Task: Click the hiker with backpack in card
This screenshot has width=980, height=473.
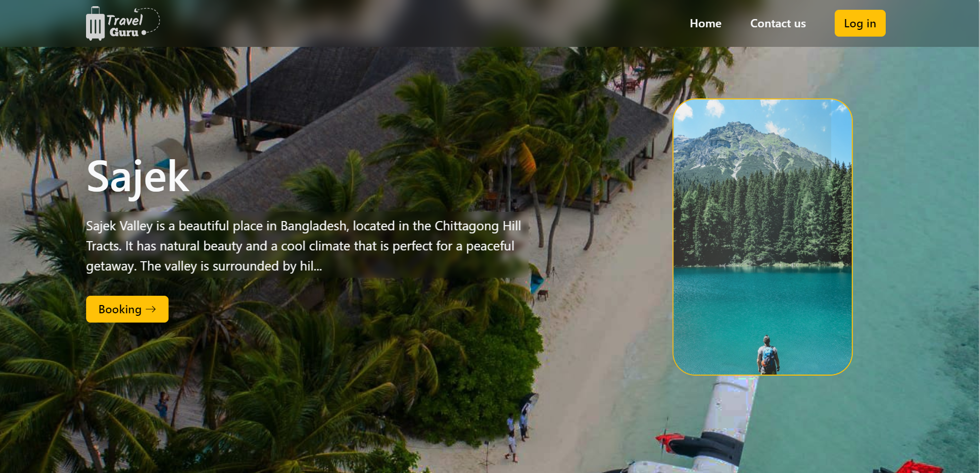Action: (x=768, y=355)
